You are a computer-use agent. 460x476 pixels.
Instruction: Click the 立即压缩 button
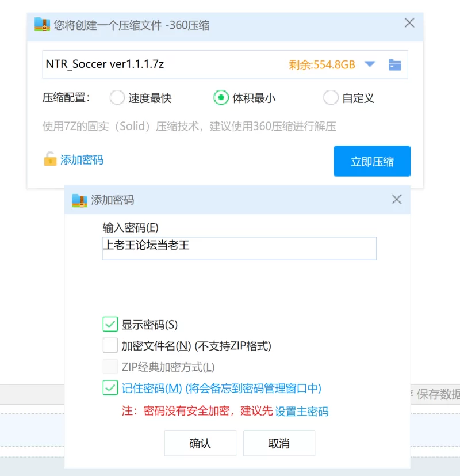click(x=372, y=161)
